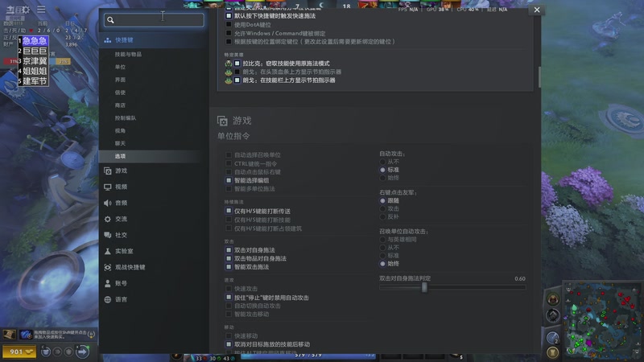Click the scan icon beside minimap
The image size is (644, 362).
pos(552,338)
